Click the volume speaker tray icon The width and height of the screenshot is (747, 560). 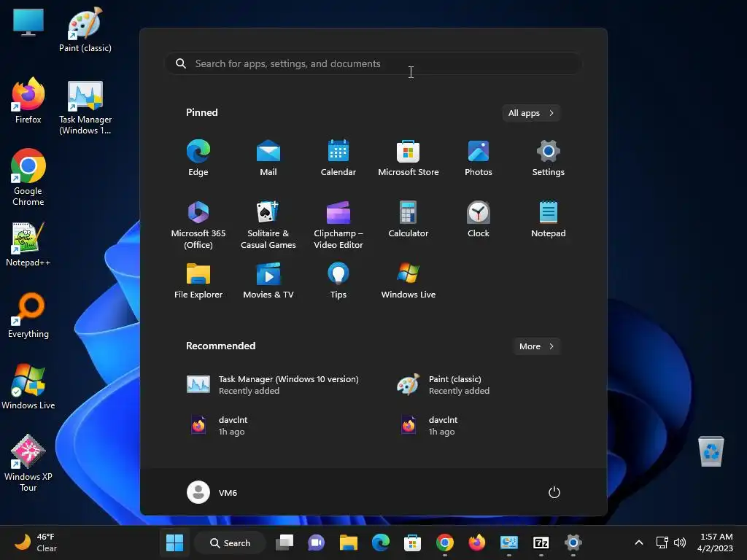(680, 542)
